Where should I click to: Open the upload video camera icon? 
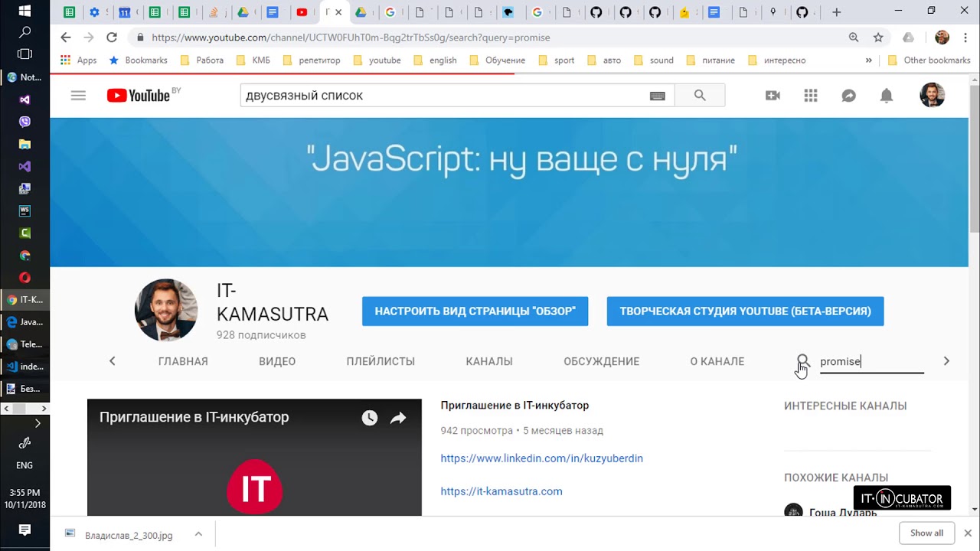773,96
